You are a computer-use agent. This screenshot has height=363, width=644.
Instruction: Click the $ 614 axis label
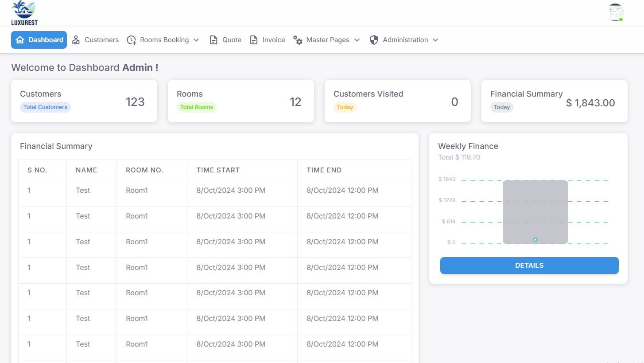[449, 222]
